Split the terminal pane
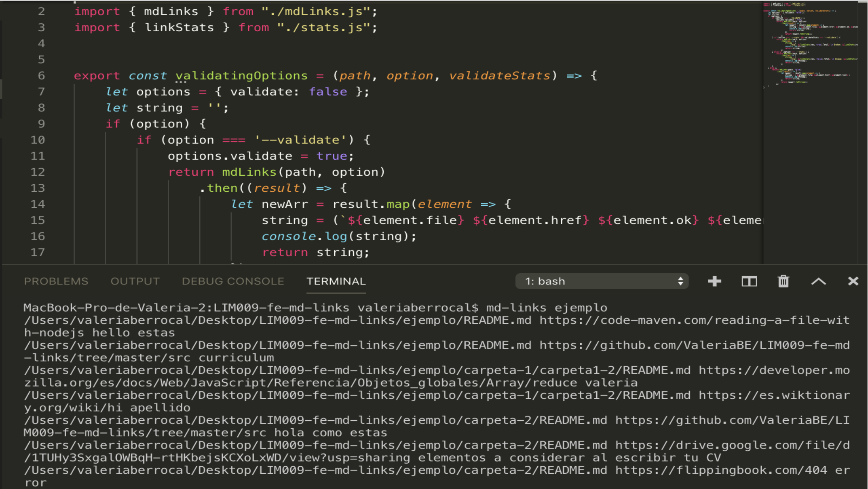Screen dimensions: 868x489 coord(749,281)
